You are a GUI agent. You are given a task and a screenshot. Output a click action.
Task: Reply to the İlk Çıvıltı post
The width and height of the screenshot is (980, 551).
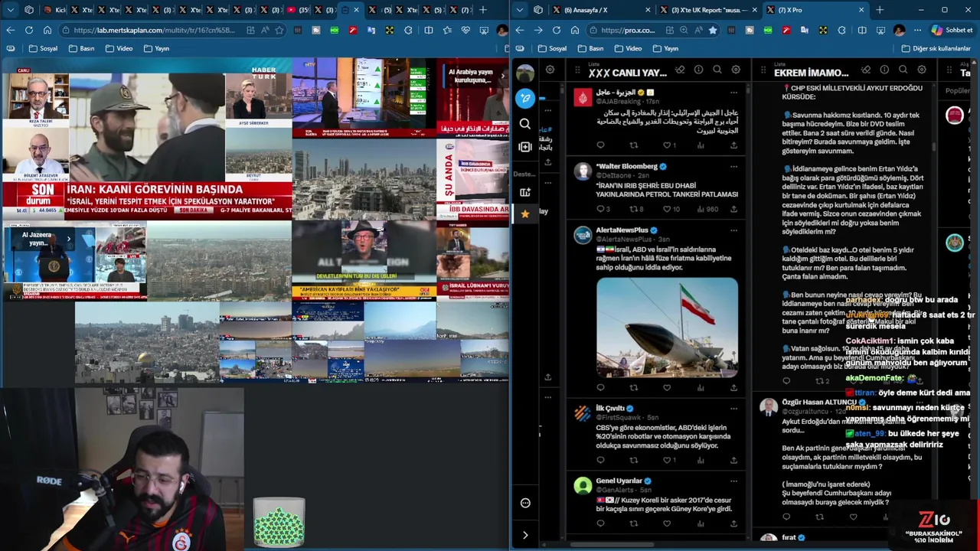tap(601, 460)
